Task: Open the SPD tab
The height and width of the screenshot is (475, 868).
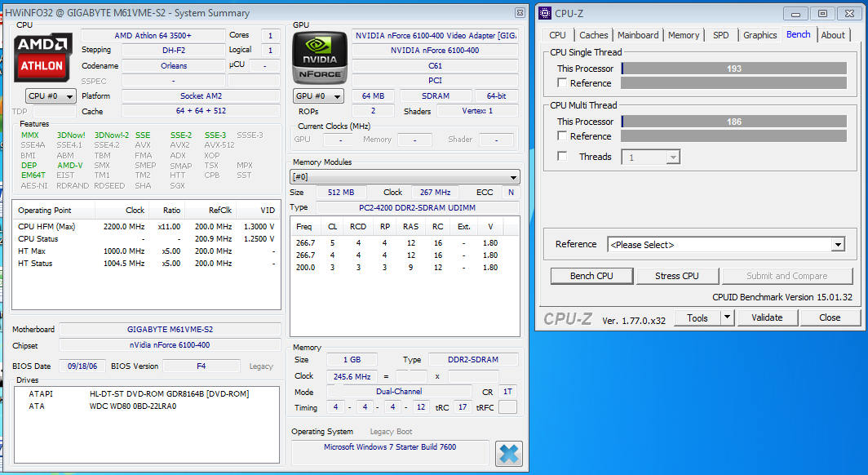Action: 721,35
